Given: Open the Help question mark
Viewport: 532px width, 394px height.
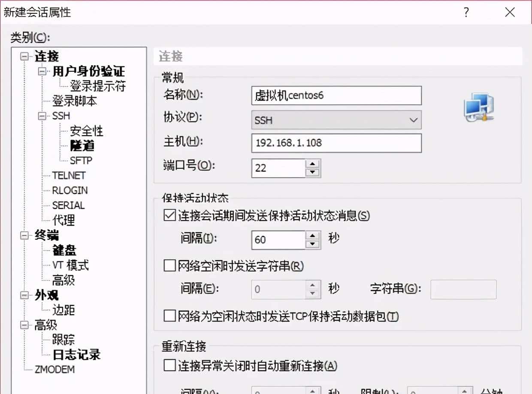Looking at the screenshot, I should pos(466,13).
